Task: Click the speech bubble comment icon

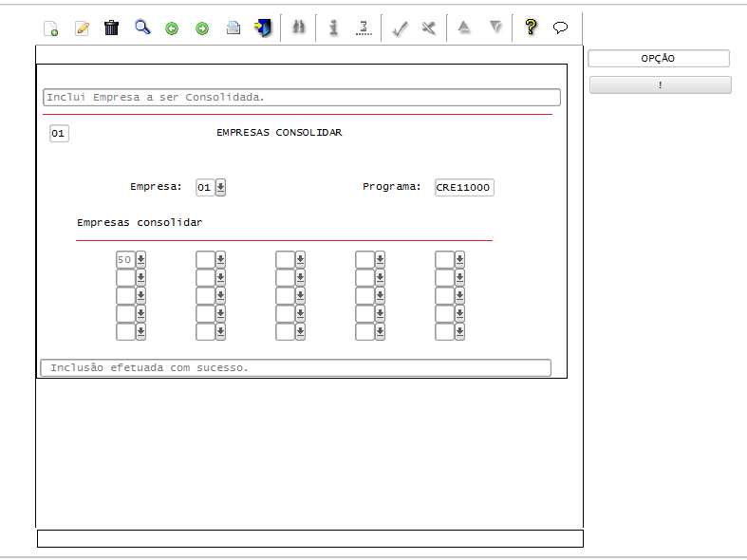Action: [x=560, y=28]
